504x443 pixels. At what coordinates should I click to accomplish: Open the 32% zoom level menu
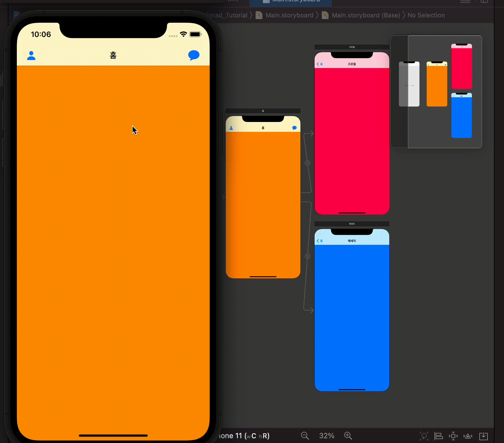tap(327, 436)
